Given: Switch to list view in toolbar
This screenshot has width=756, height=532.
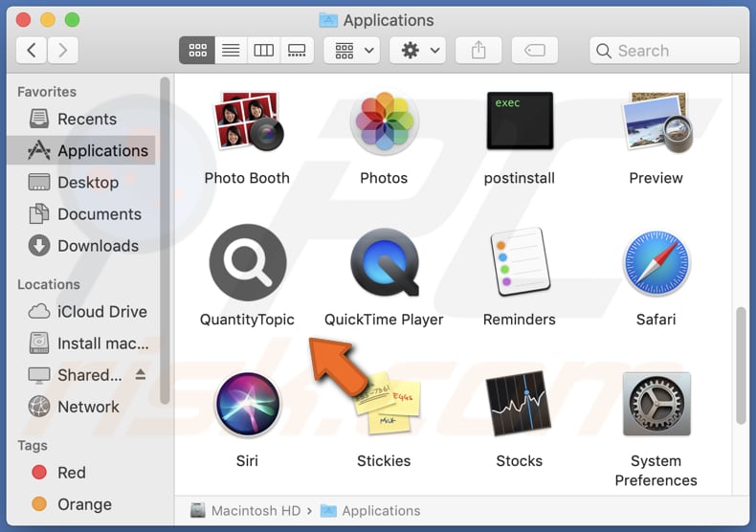Looking at the screenshot, I should pos(231,50).
